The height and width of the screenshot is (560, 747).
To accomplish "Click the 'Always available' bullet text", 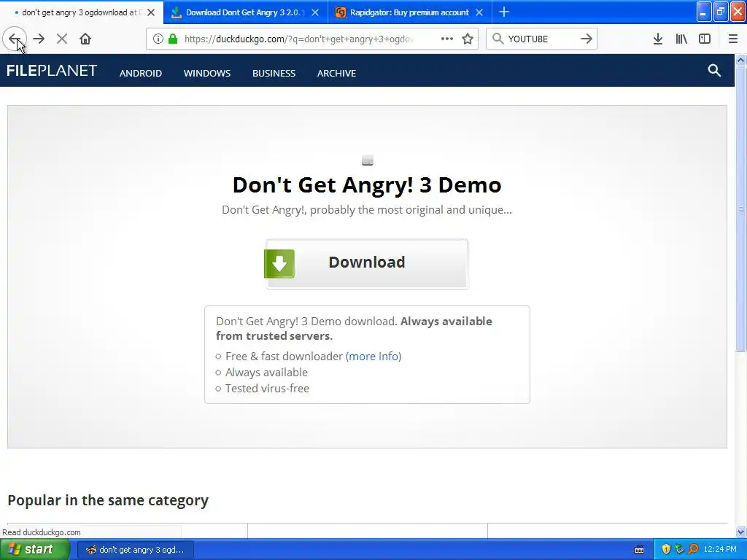I will [x=266, y=373].
